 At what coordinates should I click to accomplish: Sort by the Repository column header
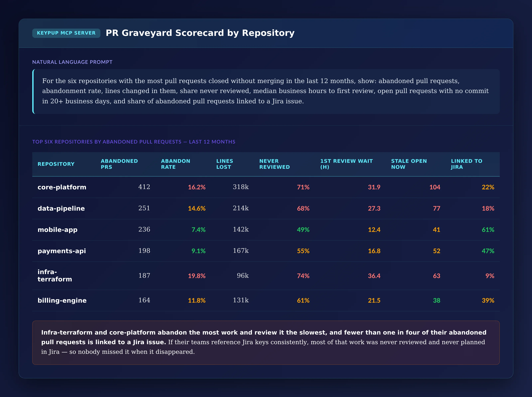click(56, 164)
